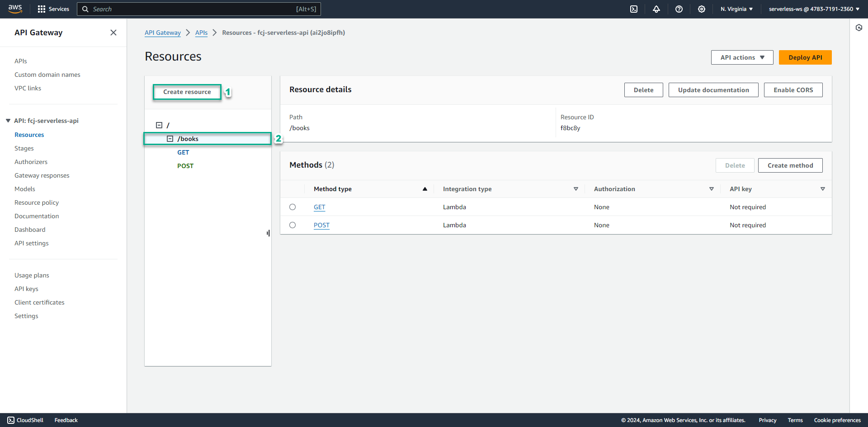
Task: Open the GET link in Methods table
Action: tap(320, 207)
